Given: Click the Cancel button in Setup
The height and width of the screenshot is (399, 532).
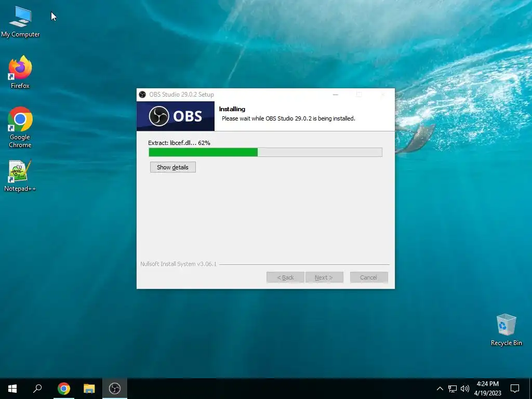Looking at the screenshot, I should point(369,277).
